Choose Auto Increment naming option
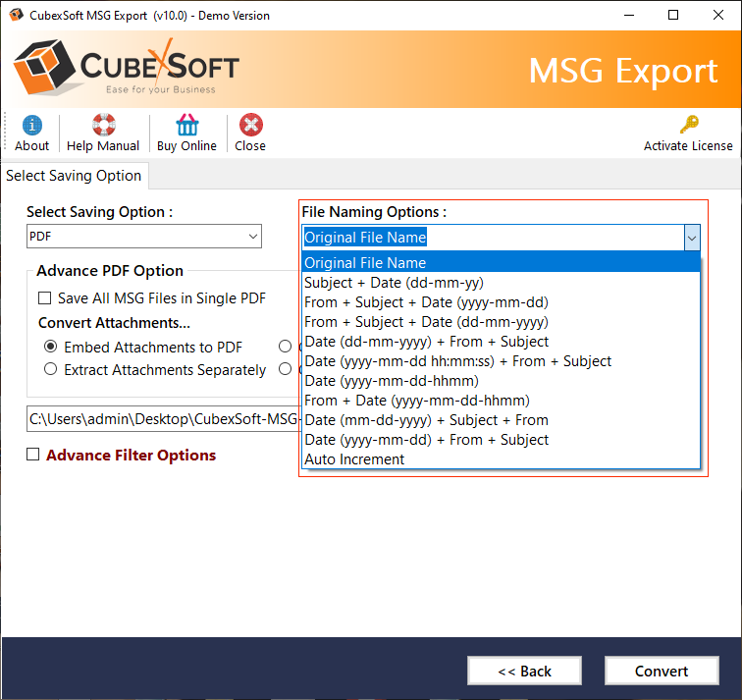This screenshot has width=742, height=700. pos(501,459)
